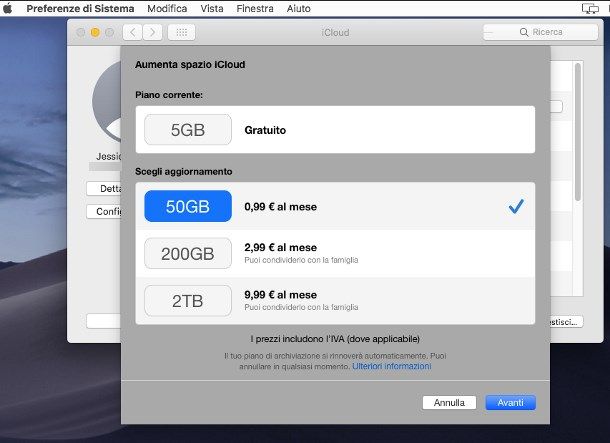Click the Ricerca search field
Image resolution: width=610 pixels, height=443 pixels.
click(x=540, y=32)
